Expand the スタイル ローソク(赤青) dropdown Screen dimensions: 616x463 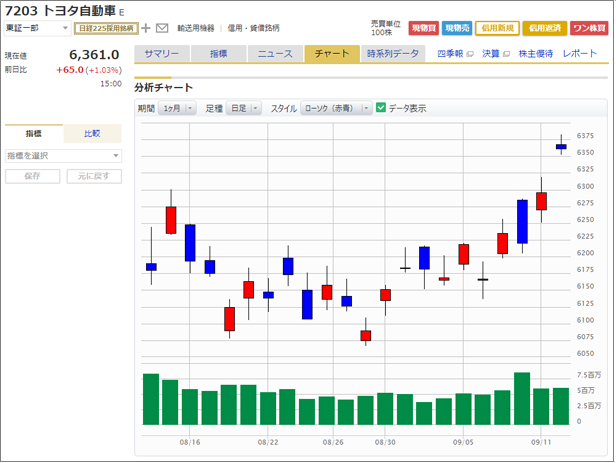tap(335, 108)
